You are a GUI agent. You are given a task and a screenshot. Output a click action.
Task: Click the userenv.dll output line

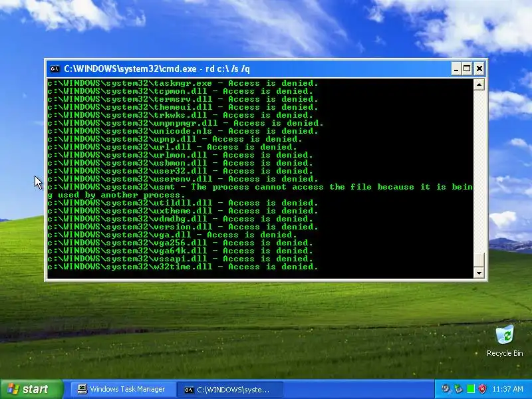[183, 179]
